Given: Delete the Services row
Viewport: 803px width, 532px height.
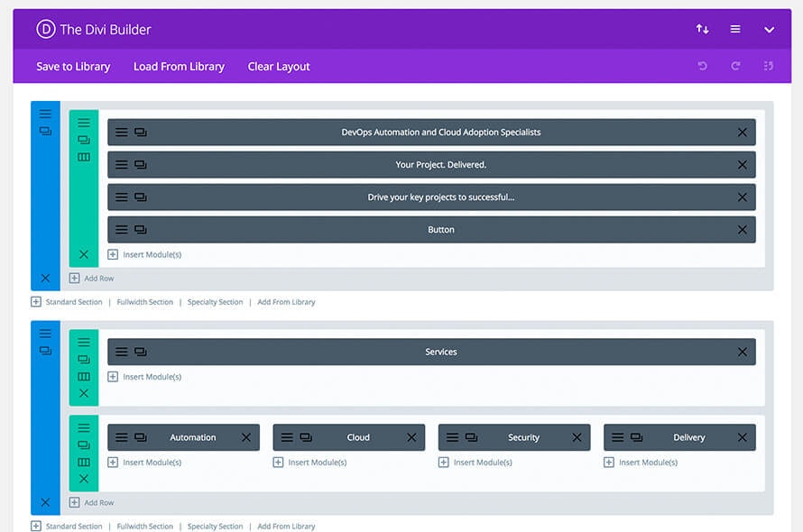Looking at the screenshot, I should (x=84, y=393).
